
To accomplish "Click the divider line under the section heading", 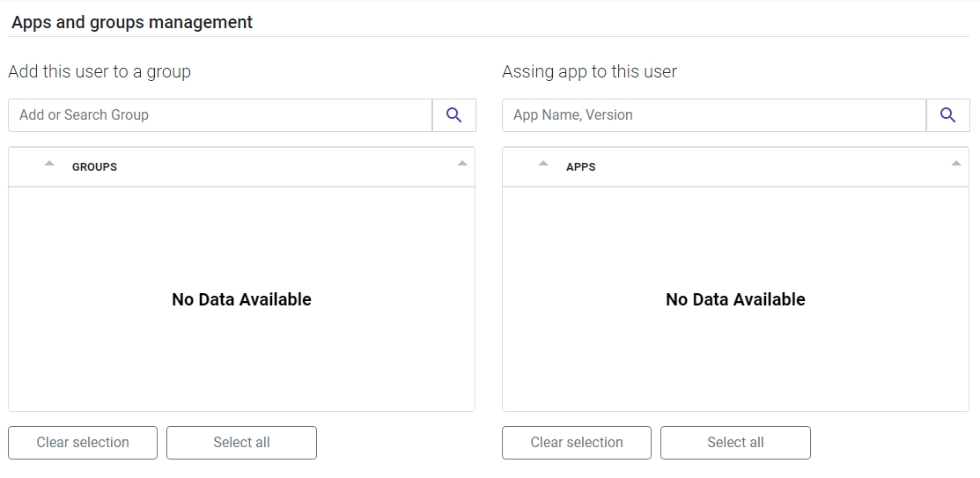I will [x=489, y=36].
